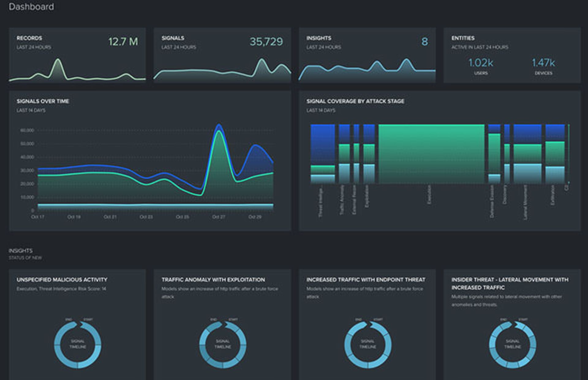This screenshot has width=588, height=380.
Task: Select the Lateral Movement stage bar
Action: point(527,154)
